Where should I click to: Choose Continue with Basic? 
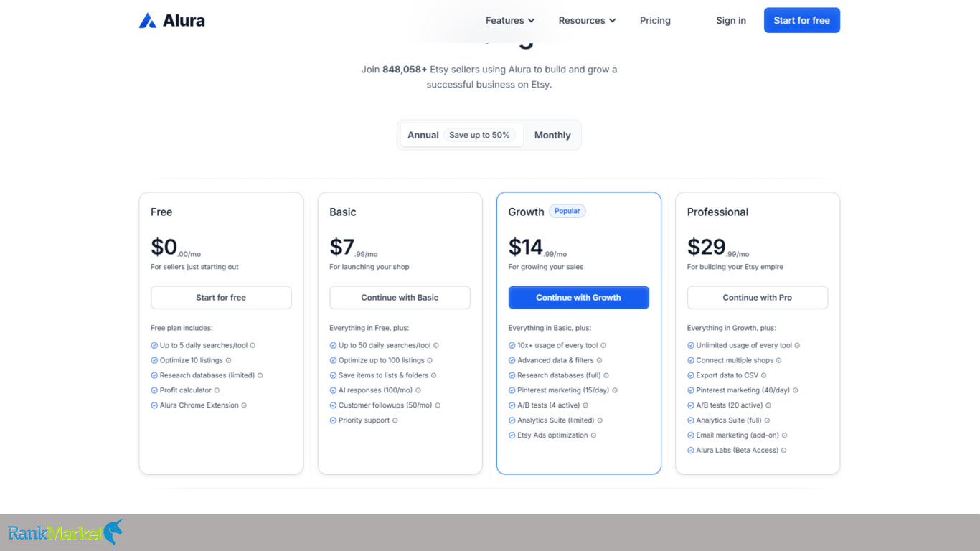(x=400, y=298)
